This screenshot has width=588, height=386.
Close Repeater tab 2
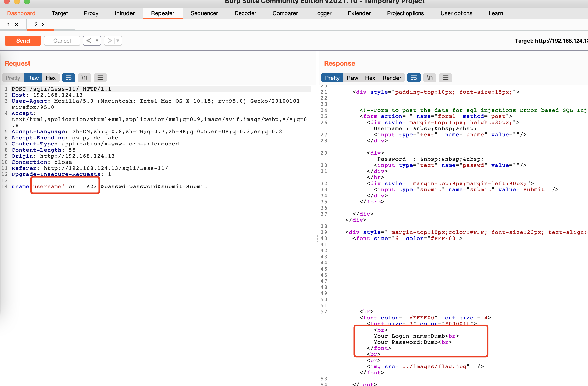(x=44, y=24)
